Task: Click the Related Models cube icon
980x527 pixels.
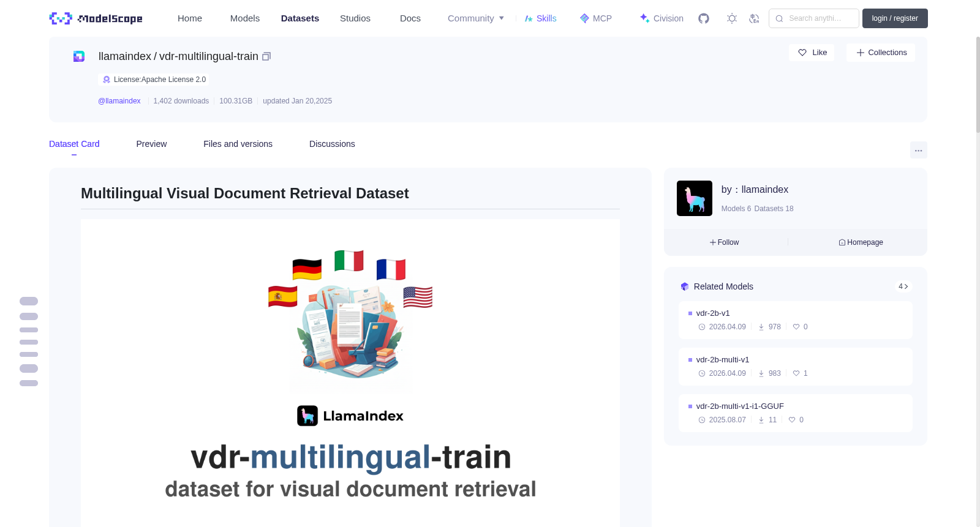Action: (x=685, y=286)
